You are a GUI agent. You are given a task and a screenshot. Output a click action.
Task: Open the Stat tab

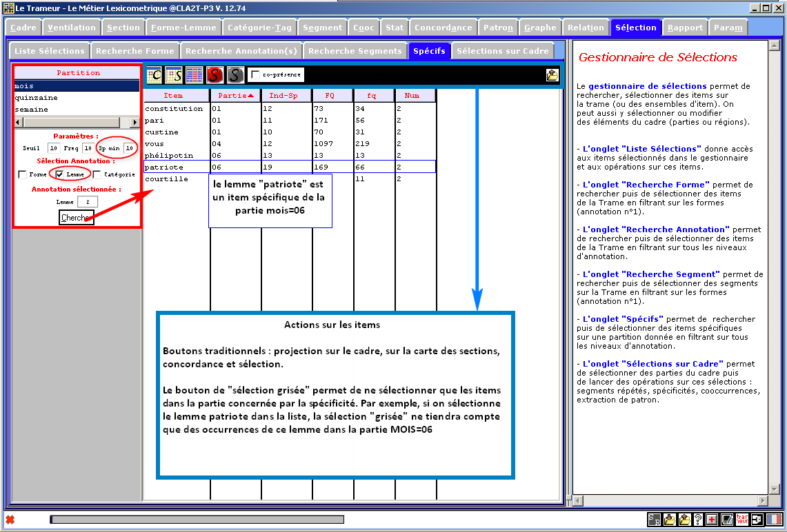(x=395, y=28)
